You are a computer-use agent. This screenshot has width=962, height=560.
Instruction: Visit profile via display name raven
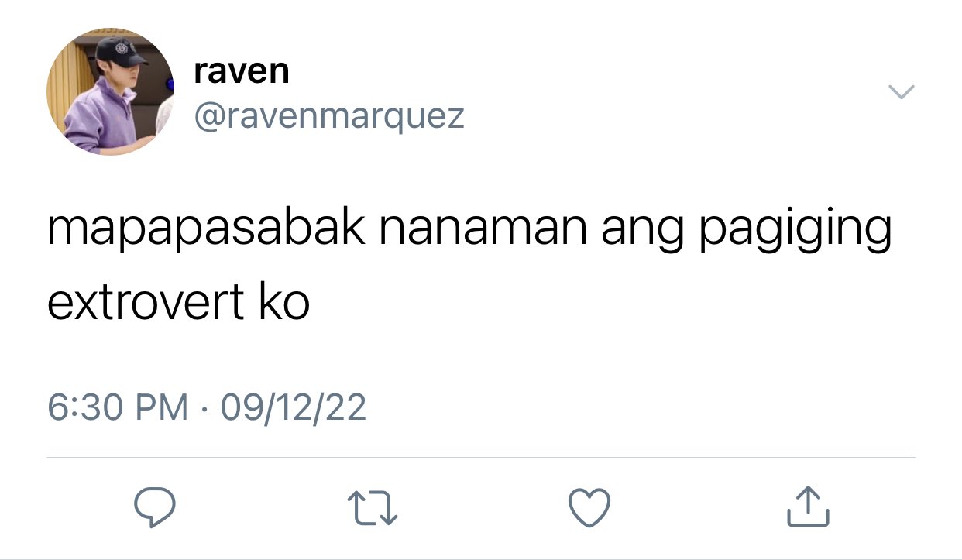[x=242, y=71]
